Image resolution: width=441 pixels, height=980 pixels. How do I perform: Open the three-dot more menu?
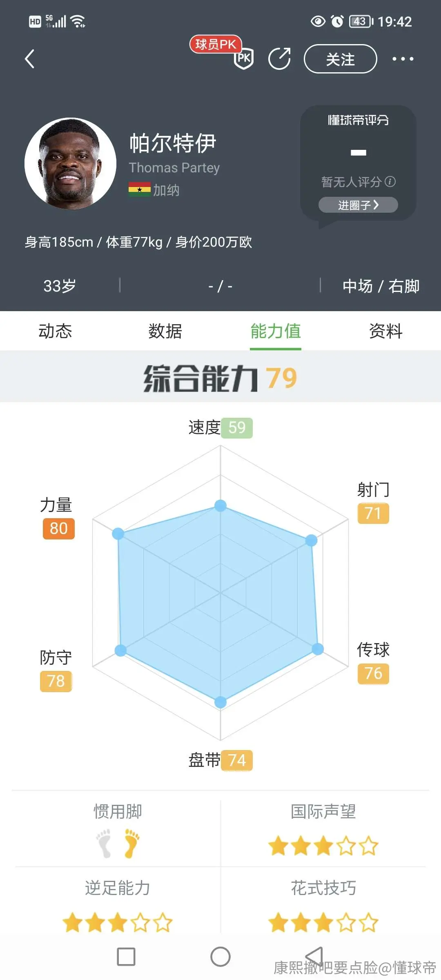click(x=403, y=59)
